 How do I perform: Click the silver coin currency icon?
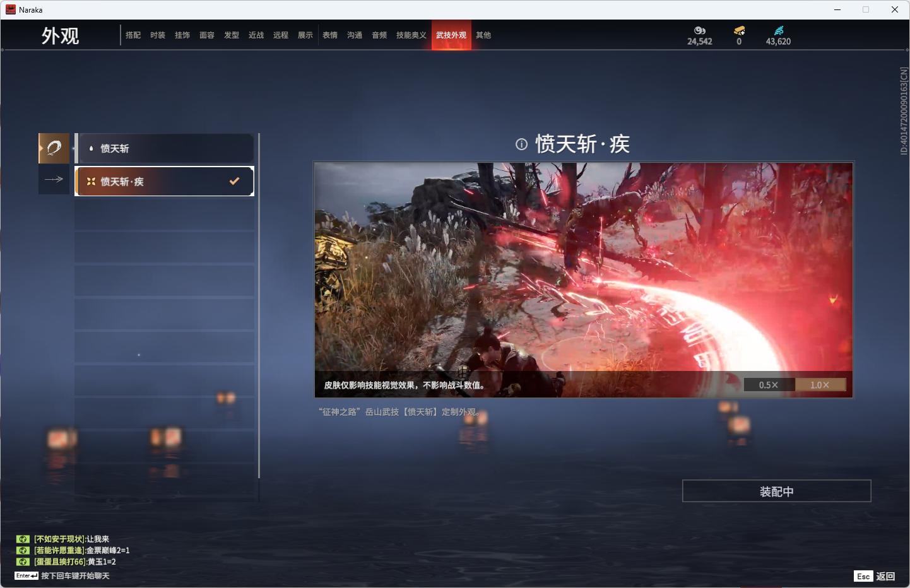700,30
